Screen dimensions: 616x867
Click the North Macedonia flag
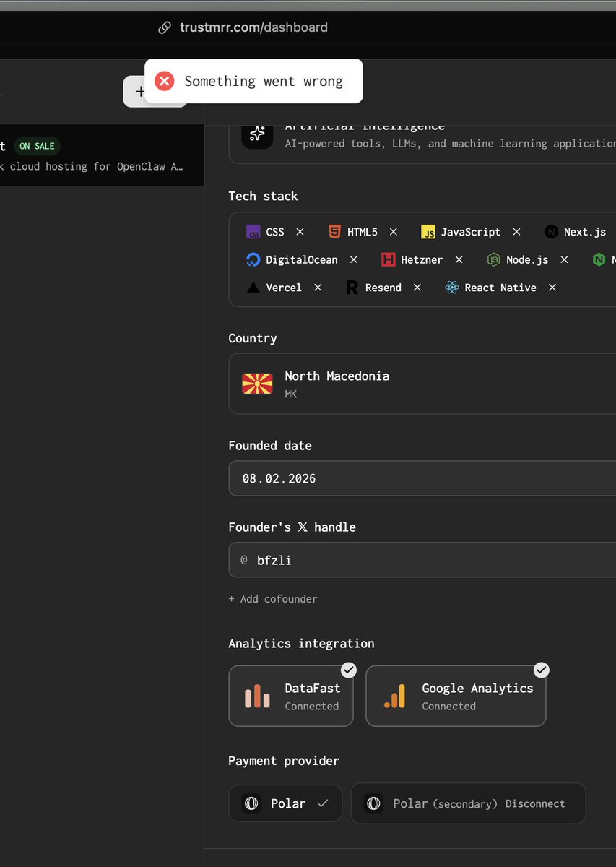click(x=257, y=384)
